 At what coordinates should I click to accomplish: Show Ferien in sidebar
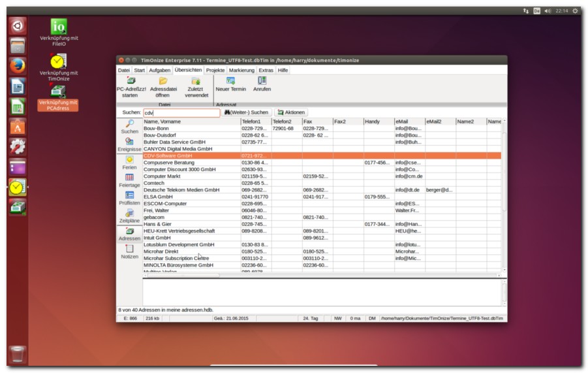click(x=129, y=163)
